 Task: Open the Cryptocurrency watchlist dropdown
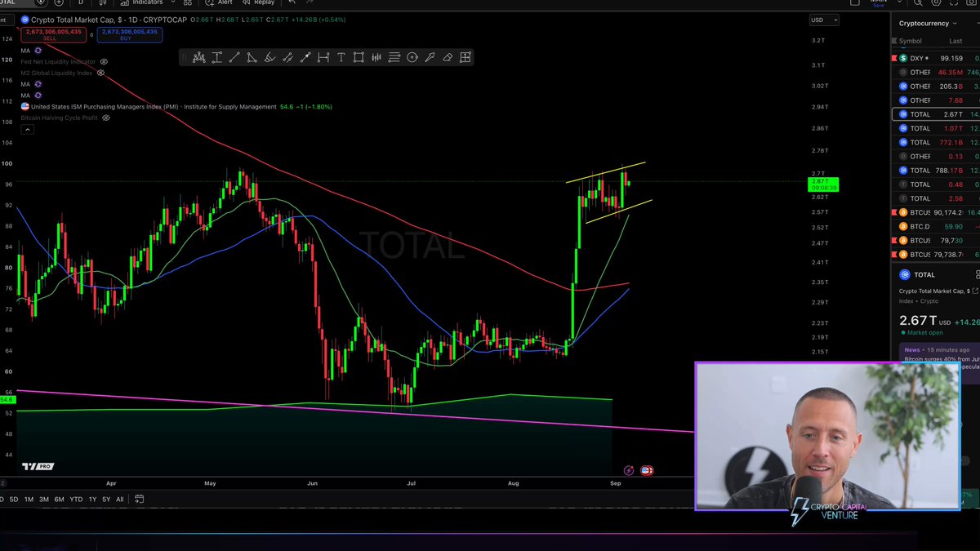tap(928, 24)
